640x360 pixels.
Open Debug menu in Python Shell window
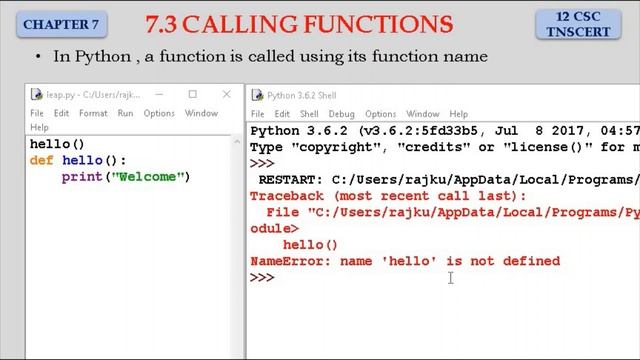(x=342, y=114)
